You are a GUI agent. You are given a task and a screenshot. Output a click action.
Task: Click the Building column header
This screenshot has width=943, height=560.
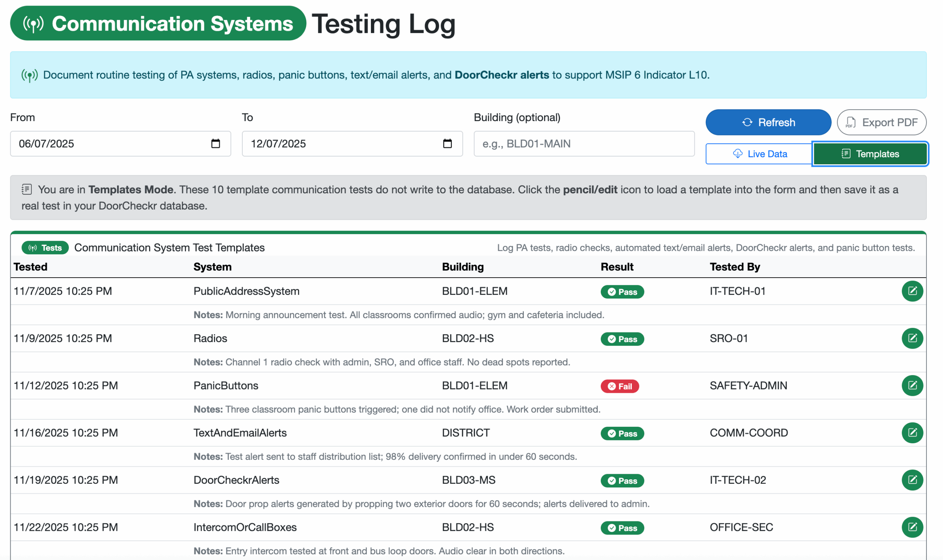[463, 267]
